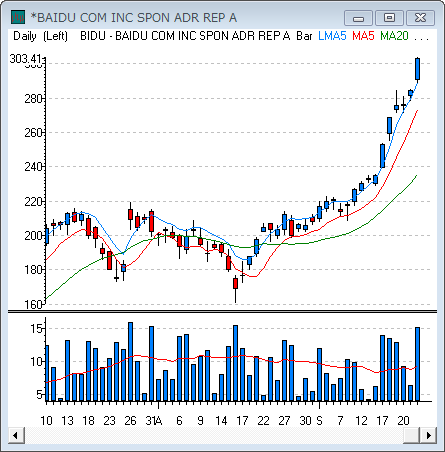445x452 pixels.
Task: Minimize the BAIDU chart window
Action: coord(358,18)
